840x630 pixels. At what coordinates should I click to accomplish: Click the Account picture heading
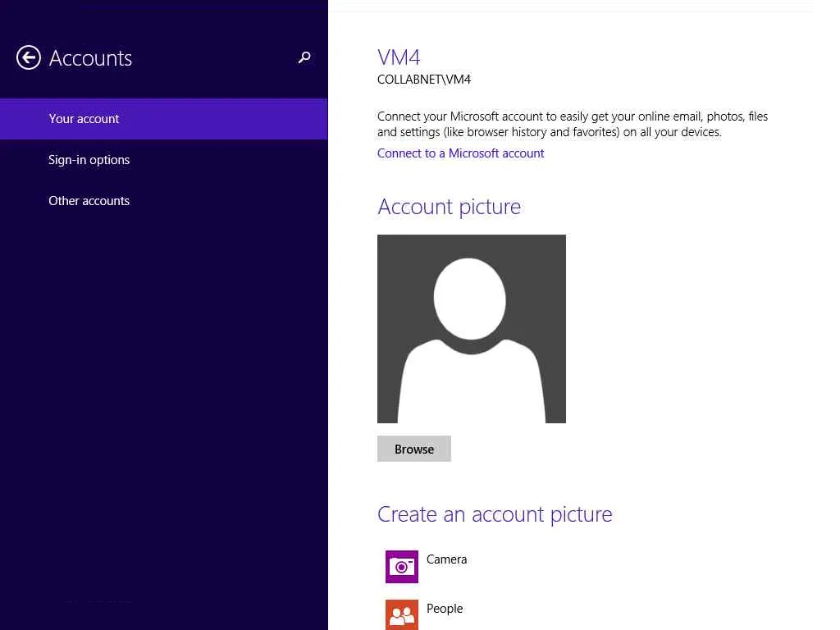(x=449, y=207)
